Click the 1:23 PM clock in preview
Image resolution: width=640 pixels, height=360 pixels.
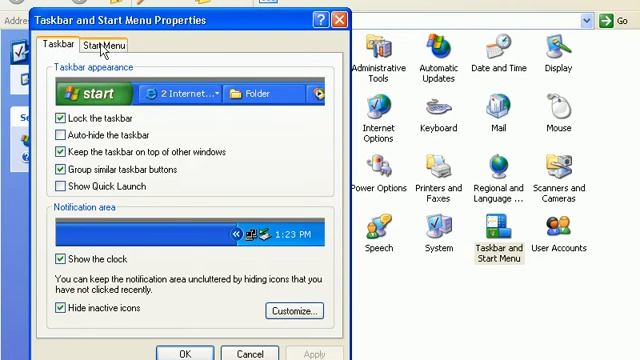pyautogui.click(x=293, y=235)
